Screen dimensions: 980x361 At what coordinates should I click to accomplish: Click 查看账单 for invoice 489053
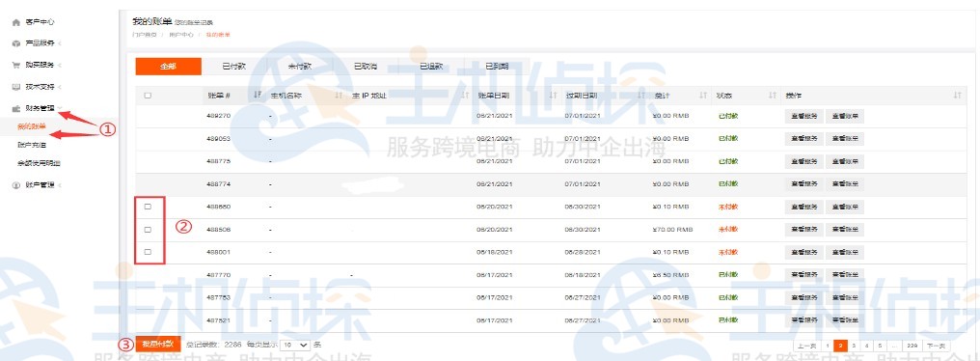click(845, 139)
